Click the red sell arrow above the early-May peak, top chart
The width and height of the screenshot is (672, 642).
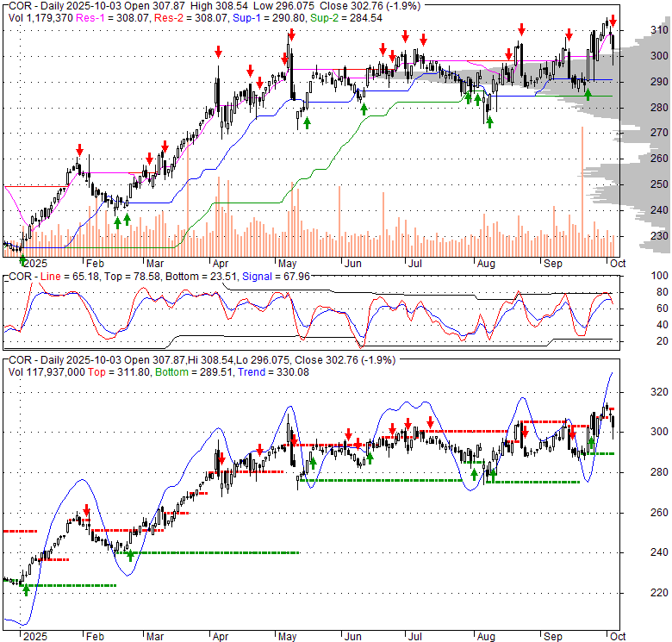point(291,34)
